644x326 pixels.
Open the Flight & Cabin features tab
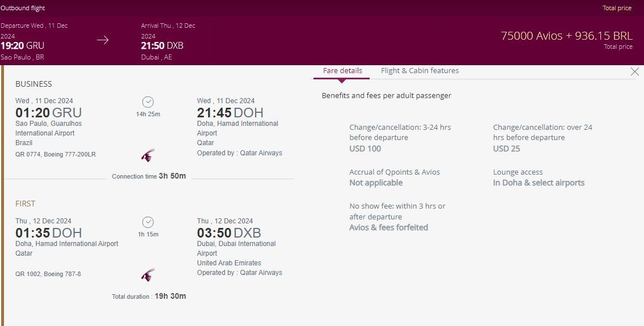[420, 71]
